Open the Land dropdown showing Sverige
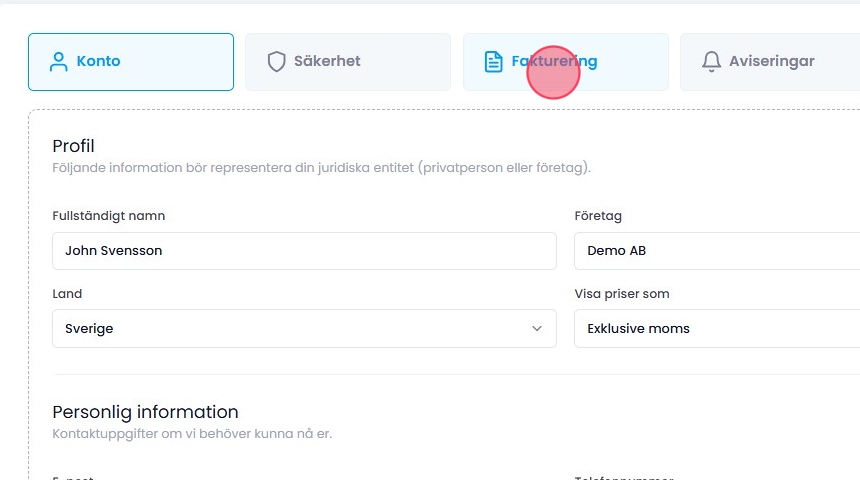Image resolution: width=860 pixels, height=480 pixels. coord(290,329)
